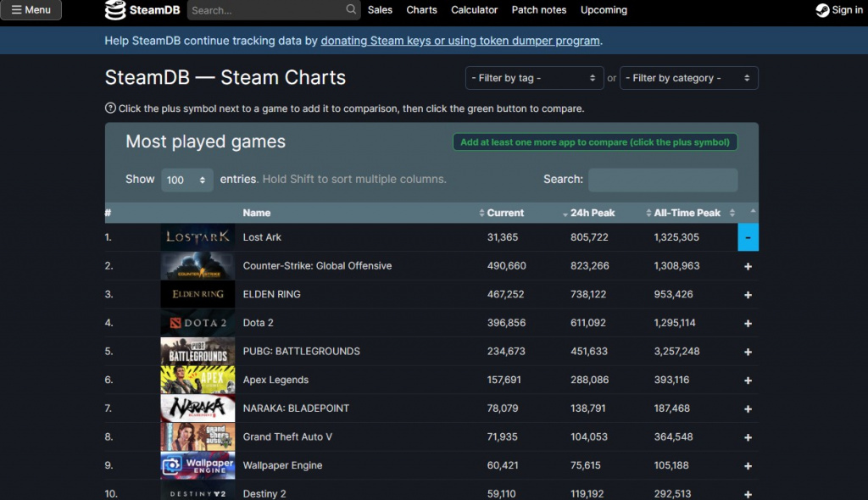
Task: Select PUBG all-time peak 3,257,248
Action: tap(676, 351)
